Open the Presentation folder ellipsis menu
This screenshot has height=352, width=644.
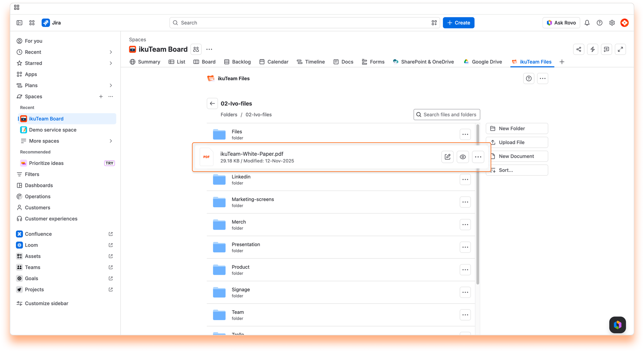tap(465, 247)
